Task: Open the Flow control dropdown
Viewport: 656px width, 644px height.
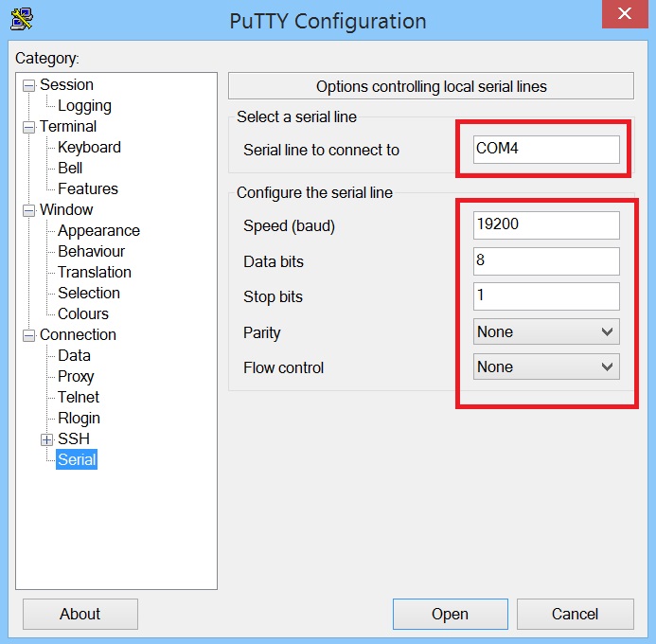Action: [x=546, y=367]
